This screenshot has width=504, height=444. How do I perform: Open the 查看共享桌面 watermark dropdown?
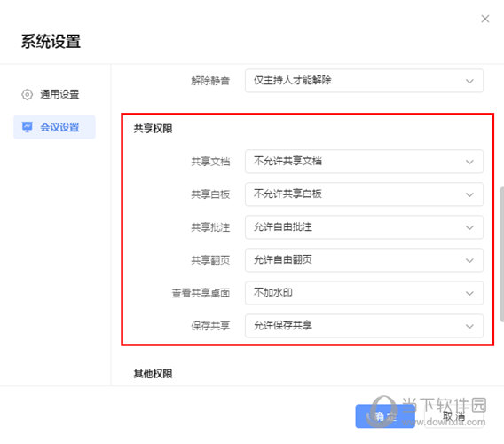click(364, 293)
